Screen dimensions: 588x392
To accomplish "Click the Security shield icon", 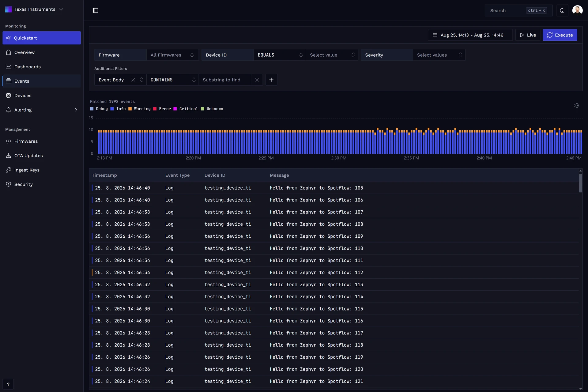I will (9, 184).
